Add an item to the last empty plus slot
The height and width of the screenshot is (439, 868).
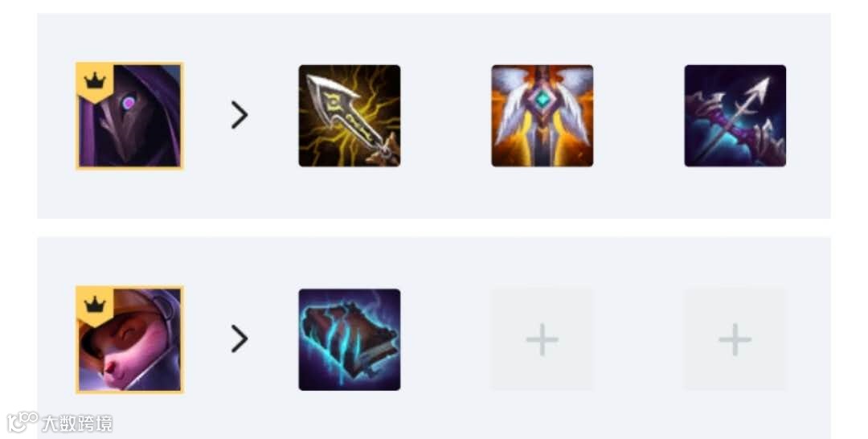pos(735,339)
